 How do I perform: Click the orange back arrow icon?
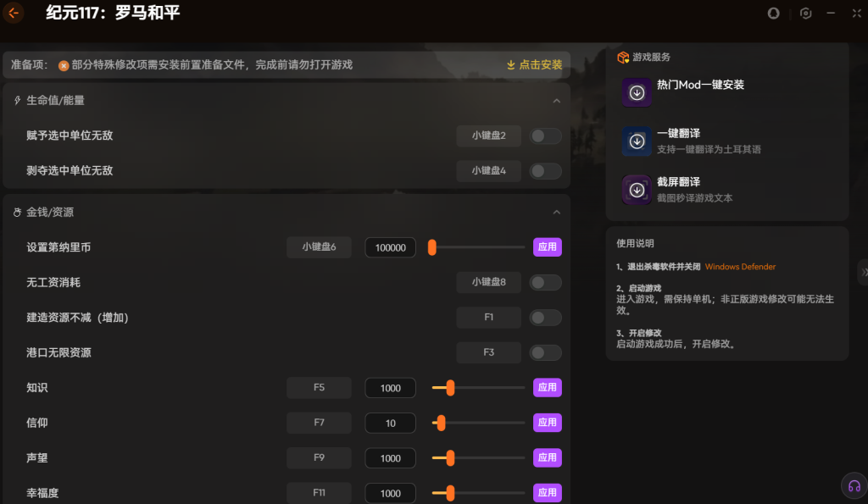pyautogui.click(x=13, y=13)
